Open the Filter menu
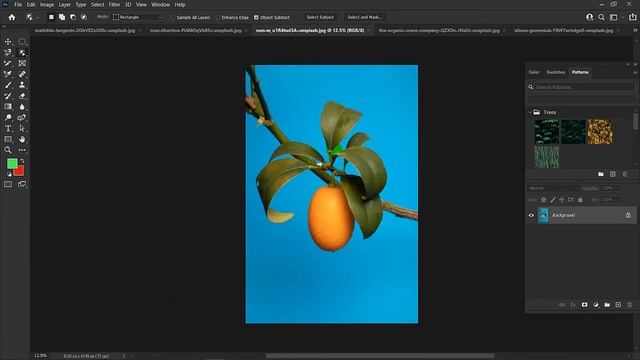 (114, 4)
